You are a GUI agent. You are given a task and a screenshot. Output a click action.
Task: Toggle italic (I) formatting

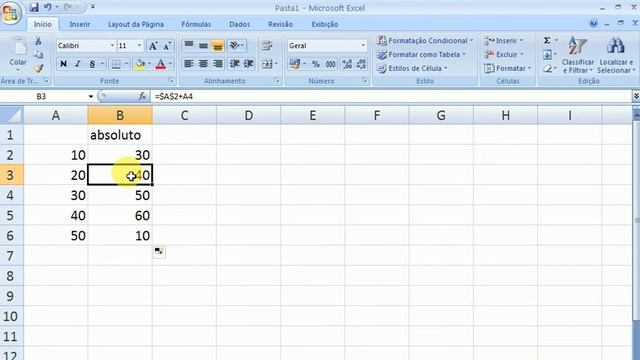[78, 64]
